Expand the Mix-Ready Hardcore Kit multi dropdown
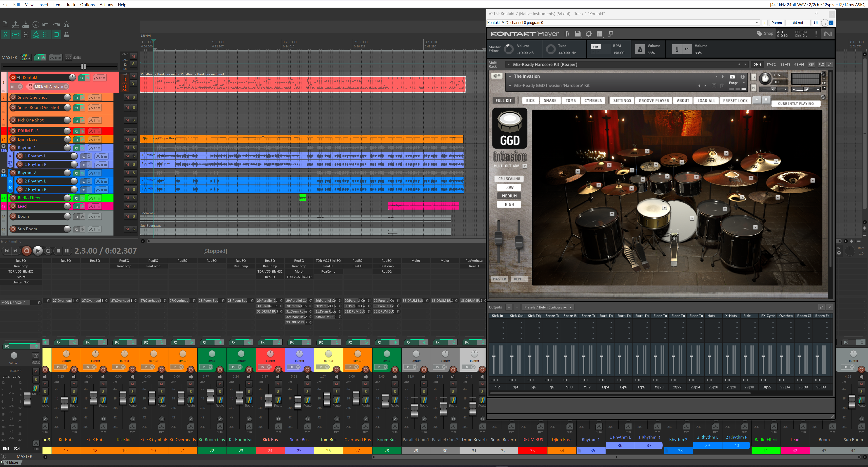Screen dimensions: 868x467 click(x=508, y=64)
